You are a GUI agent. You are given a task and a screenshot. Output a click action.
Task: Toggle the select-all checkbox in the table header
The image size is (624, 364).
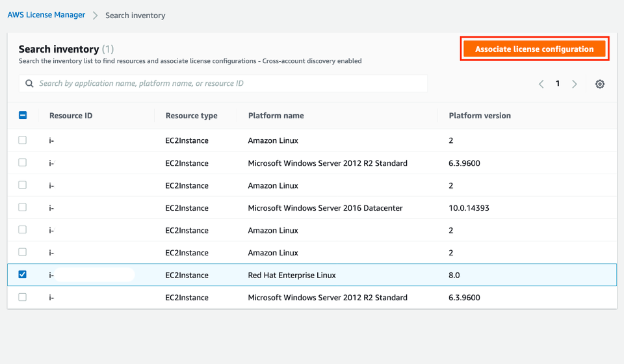23,116
